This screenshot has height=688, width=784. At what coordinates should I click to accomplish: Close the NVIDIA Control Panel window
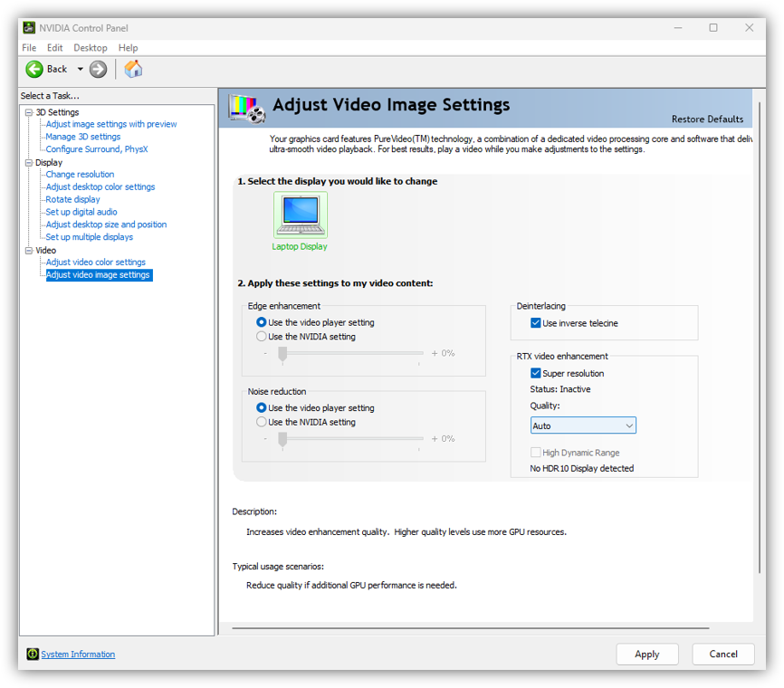click(749, 28)
